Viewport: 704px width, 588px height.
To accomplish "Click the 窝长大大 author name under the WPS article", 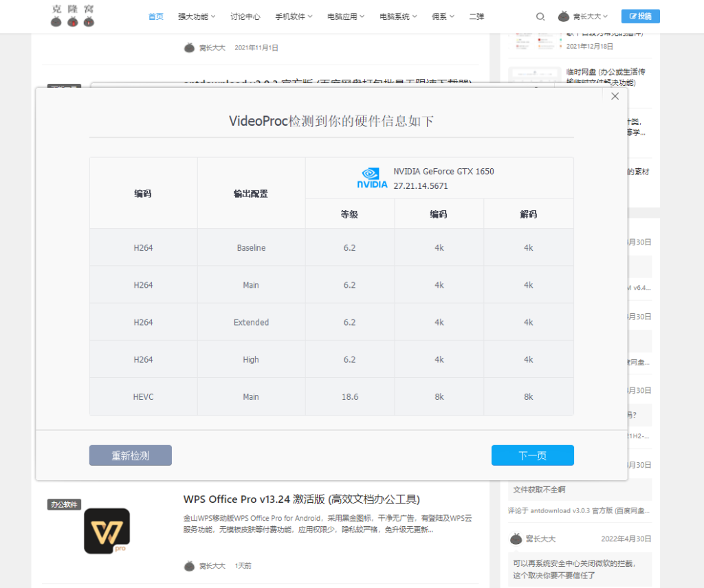I will point(212,566).
